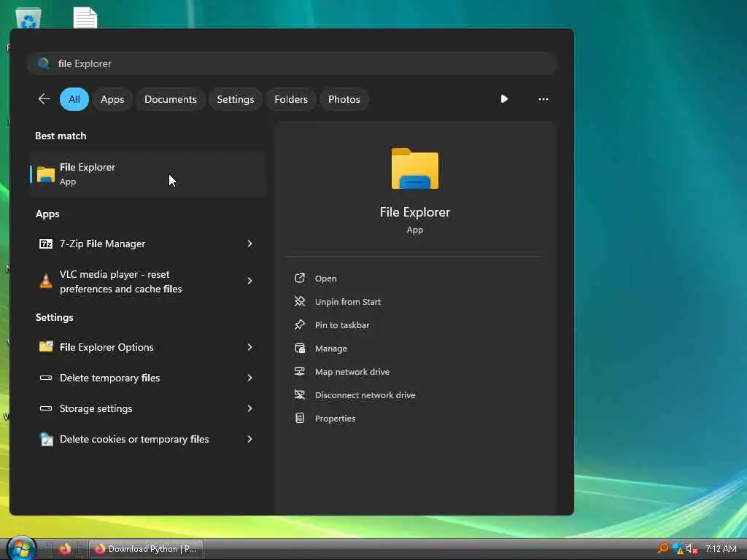747x560 pixels.
Task: Click the orange search tray icon
Action: pos(662,548)
